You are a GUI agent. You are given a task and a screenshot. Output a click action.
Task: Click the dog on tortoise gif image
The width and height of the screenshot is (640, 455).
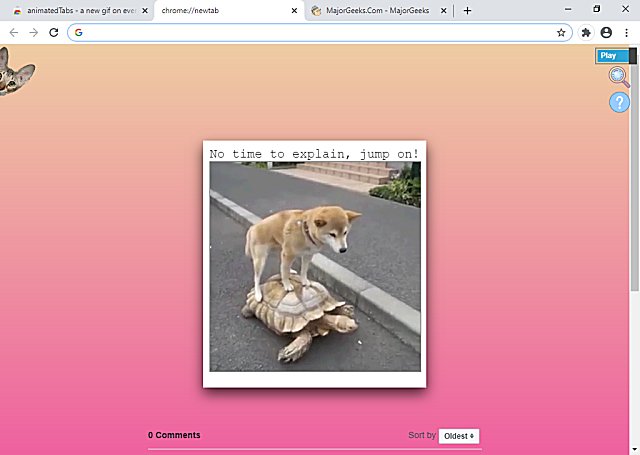(x=314, y=266)
